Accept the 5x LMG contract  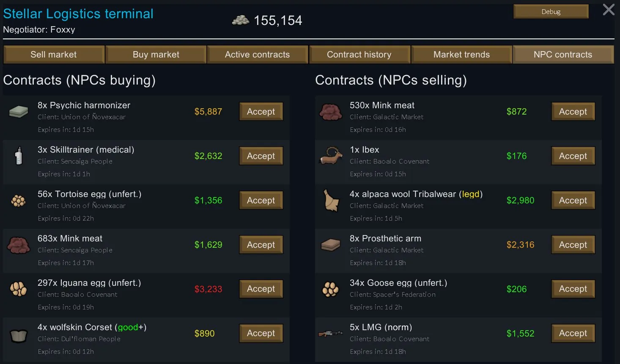pyautogui.click(x=573, y=333)
